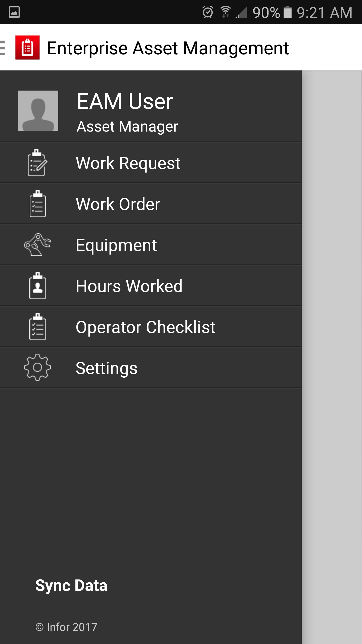Tap the Hours Worked badge icon

click(x=37, y=286)
